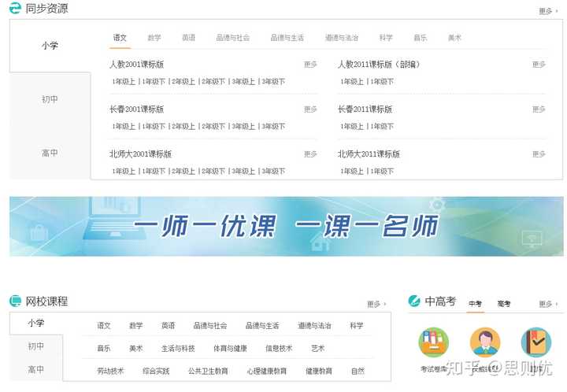Switch to 科学 tab in 同步资源

pos(386,38)
